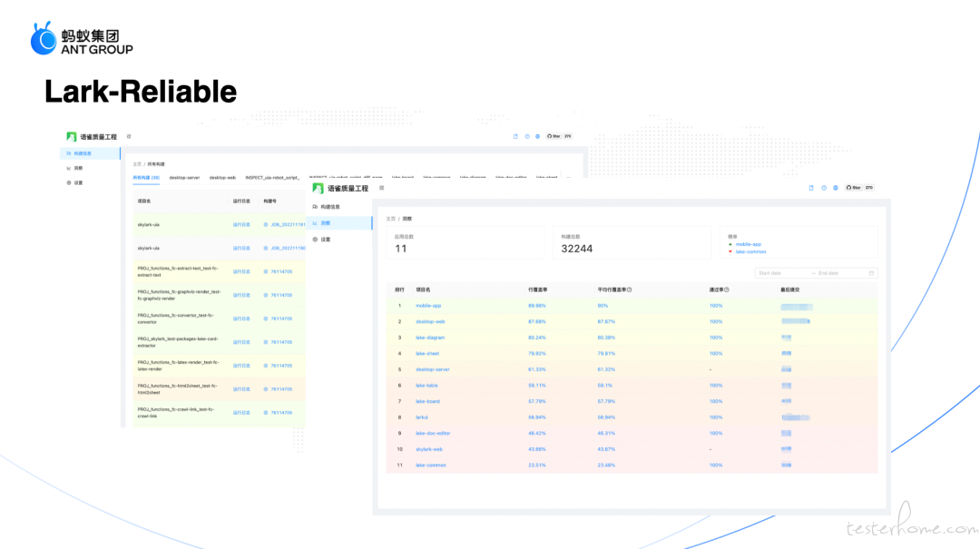Click the 270 star count in front window
The image size is (980, 549).
[868, 188]
